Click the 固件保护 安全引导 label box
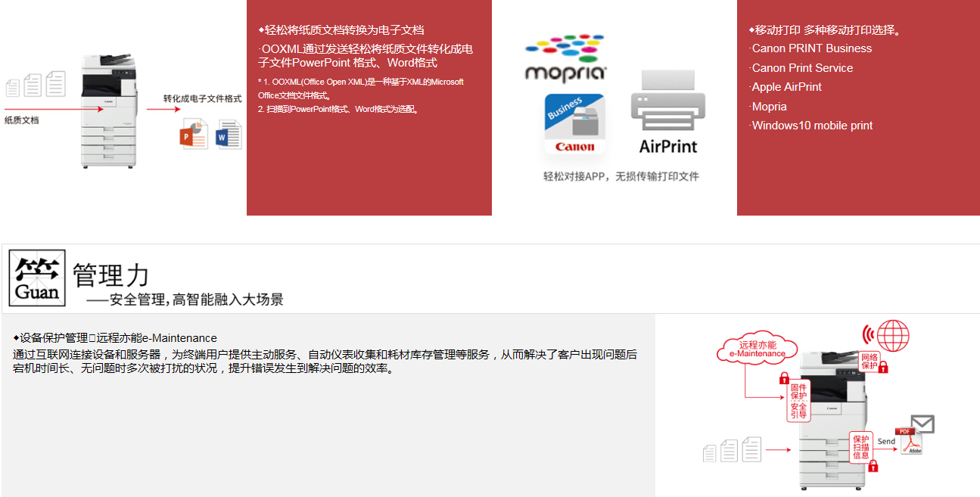The width and height of the screenshot is (980, 497). [798, 402]
